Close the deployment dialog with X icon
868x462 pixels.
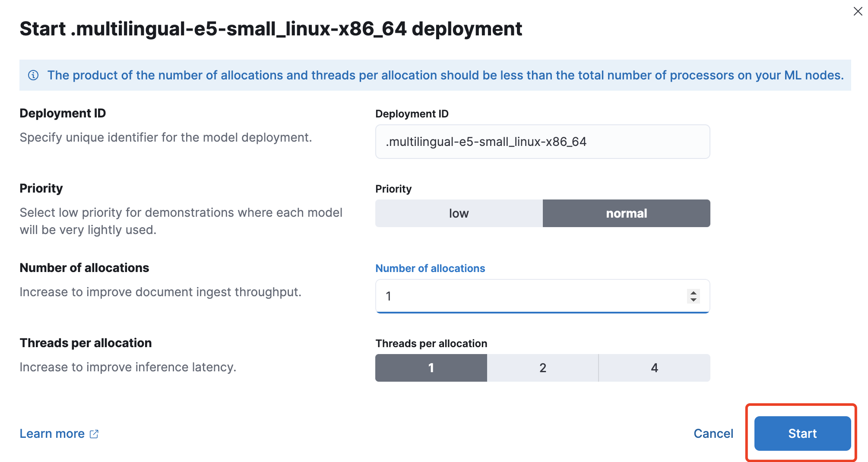tap(858, 11)
